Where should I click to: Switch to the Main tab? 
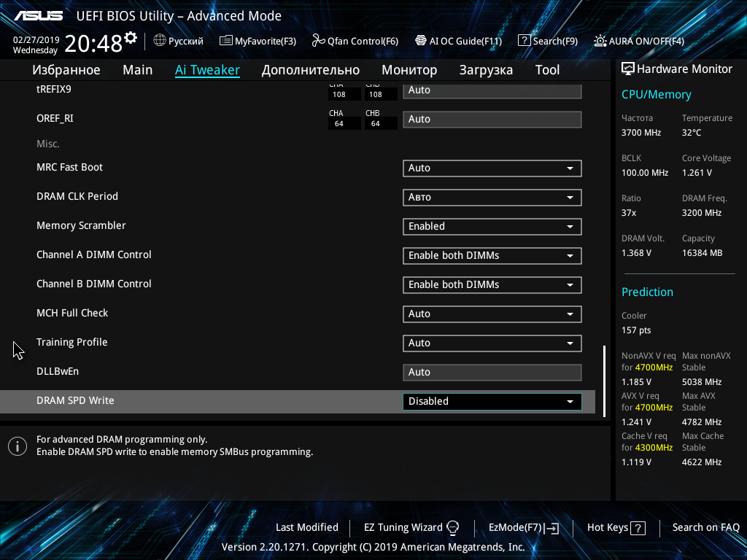[138, 70]
